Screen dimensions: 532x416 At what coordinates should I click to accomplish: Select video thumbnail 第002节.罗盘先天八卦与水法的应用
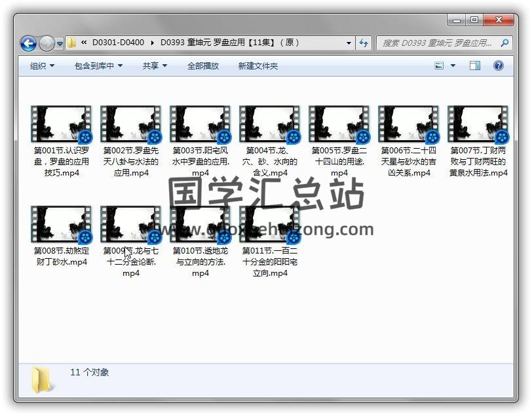(x=131, y=124)
